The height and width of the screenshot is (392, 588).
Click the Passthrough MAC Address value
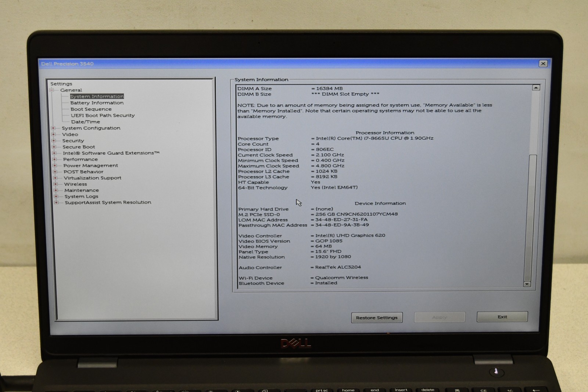(x=342, y=225)
